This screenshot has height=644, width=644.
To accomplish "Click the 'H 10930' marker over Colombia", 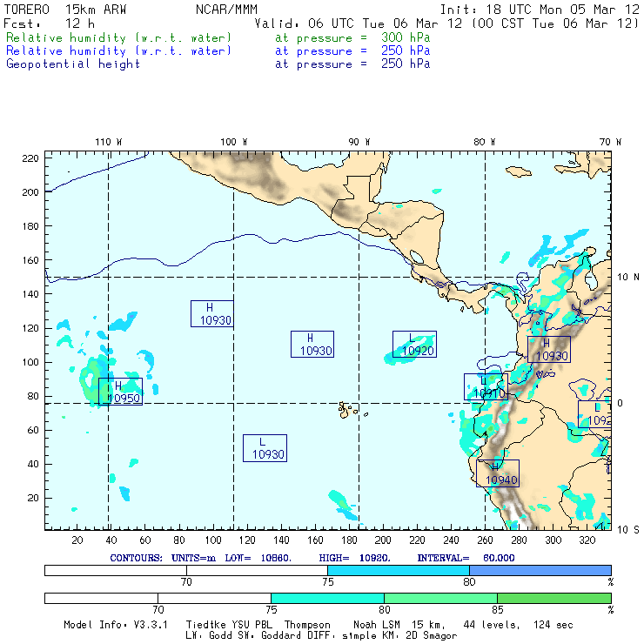I will click(x=549, y=349).
